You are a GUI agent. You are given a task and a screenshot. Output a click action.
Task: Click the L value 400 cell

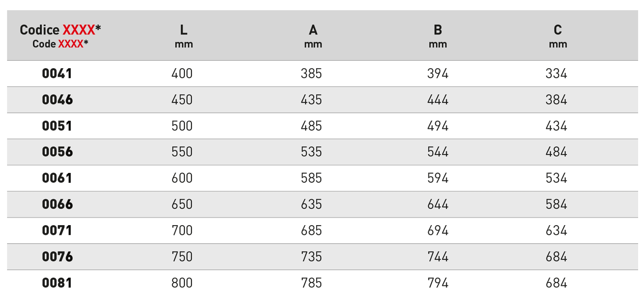point(182,74)
